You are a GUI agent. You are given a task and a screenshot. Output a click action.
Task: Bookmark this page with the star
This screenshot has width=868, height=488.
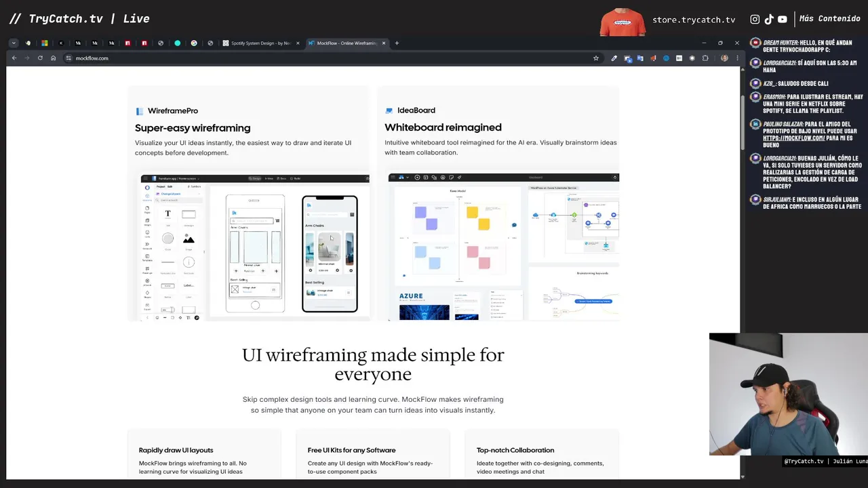tap(596, 58)
